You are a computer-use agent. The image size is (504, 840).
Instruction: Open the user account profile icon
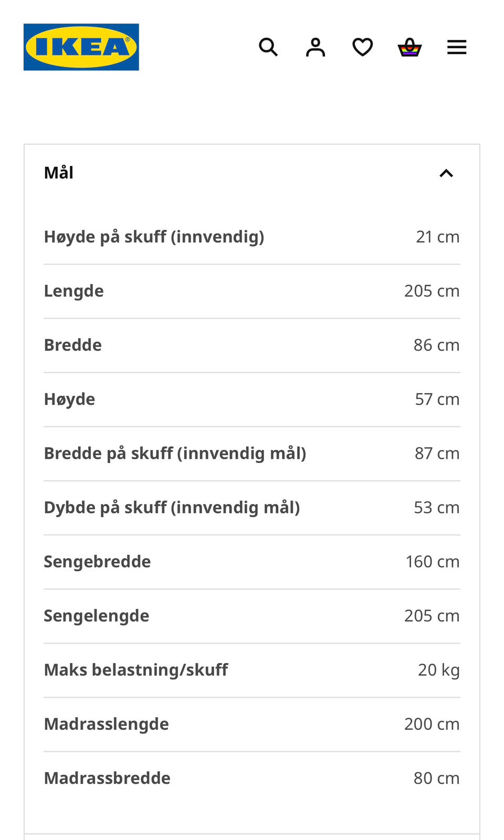[316, 47]
